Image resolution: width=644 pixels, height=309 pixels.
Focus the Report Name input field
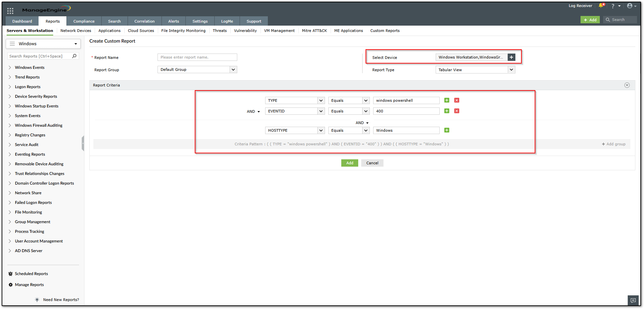[x=197, y=57]
